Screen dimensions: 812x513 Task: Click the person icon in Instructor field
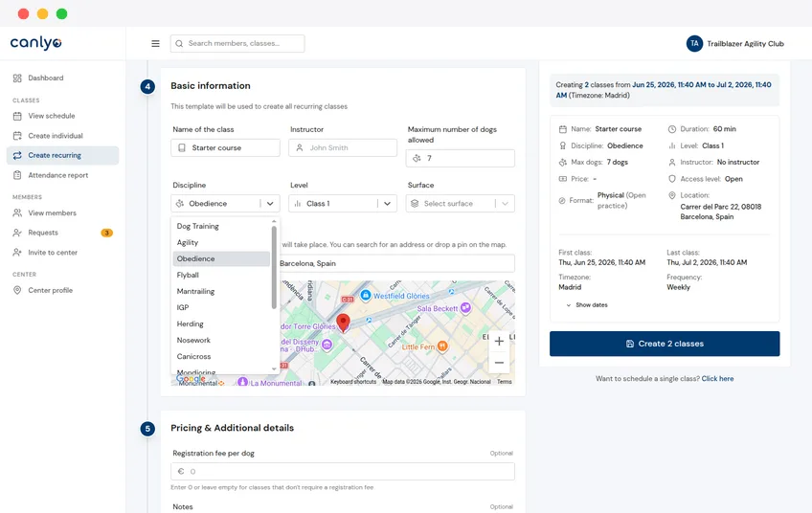click(300, 148)
